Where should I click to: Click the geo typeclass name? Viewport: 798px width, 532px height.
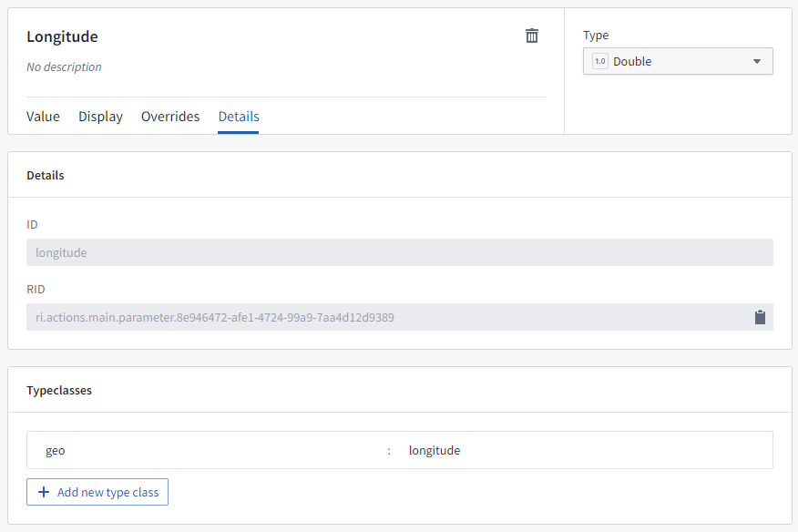[x=55, y=451]
